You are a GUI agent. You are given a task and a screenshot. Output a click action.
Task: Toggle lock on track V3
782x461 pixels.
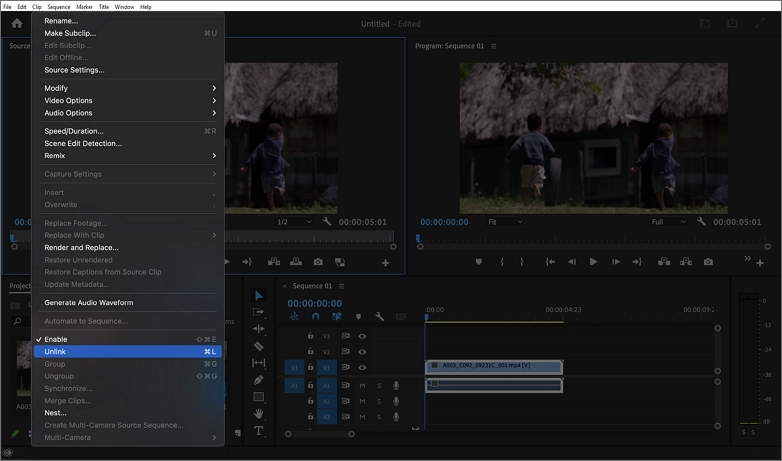(x=310, y=336)
